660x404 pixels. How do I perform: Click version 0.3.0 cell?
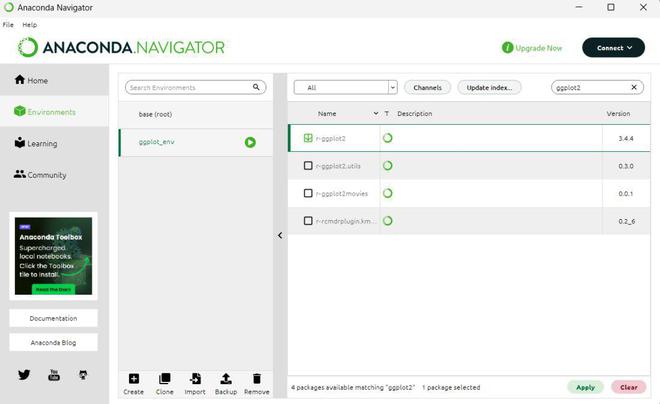coord(625,166)
